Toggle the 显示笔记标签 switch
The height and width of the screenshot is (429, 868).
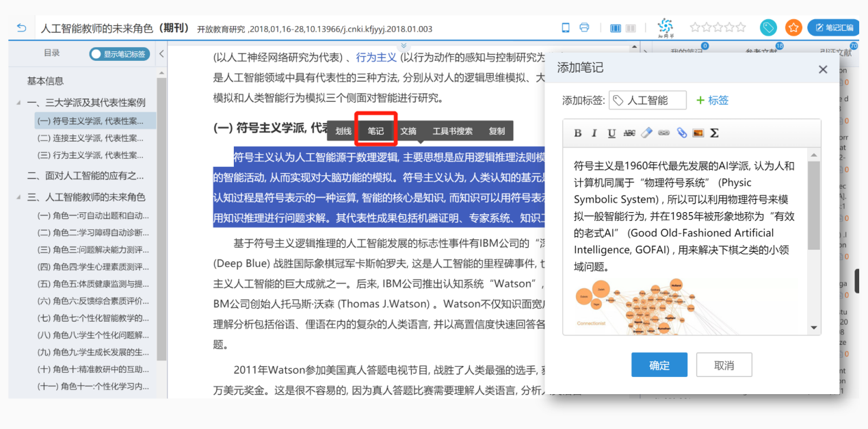(x=120, y=53)
